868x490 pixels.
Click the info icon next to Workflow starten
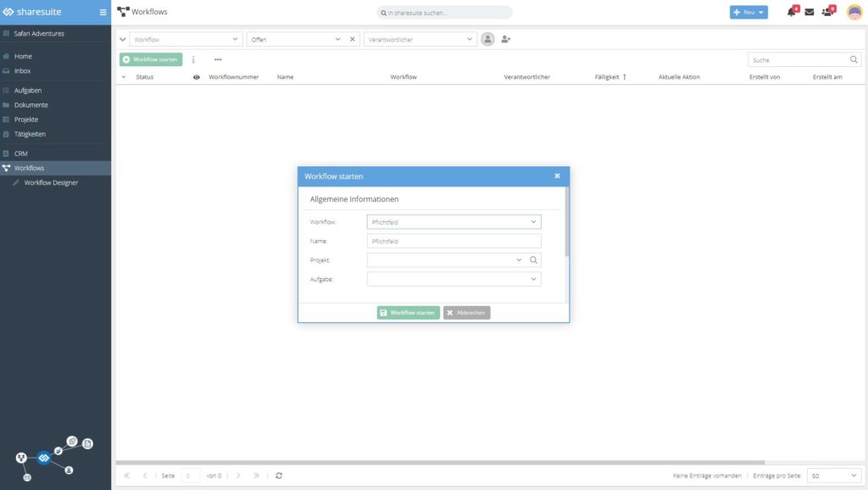[193, 59]
